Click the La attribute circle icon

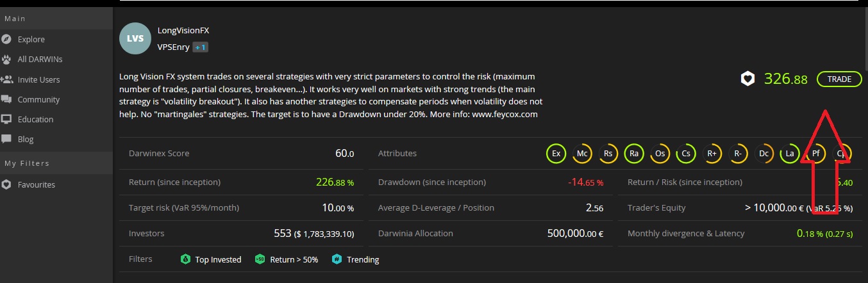pos(790,154)
